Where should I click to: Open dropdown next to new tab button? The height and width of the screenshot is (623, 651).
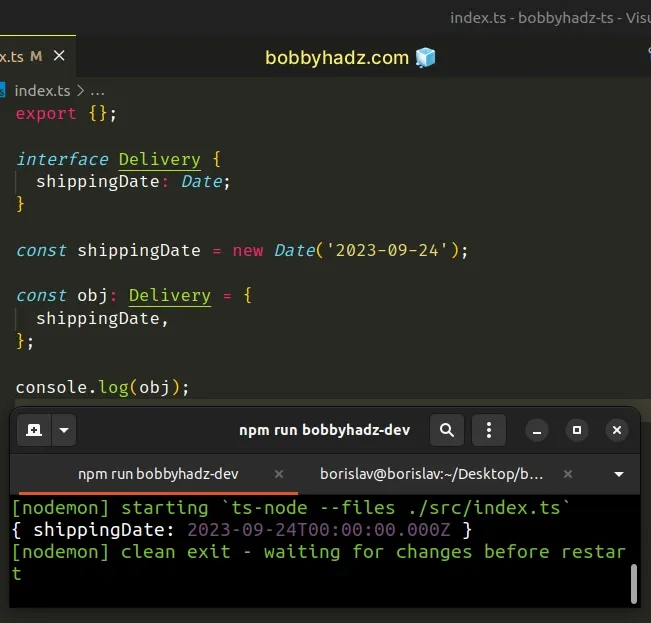tap(64, 430)
